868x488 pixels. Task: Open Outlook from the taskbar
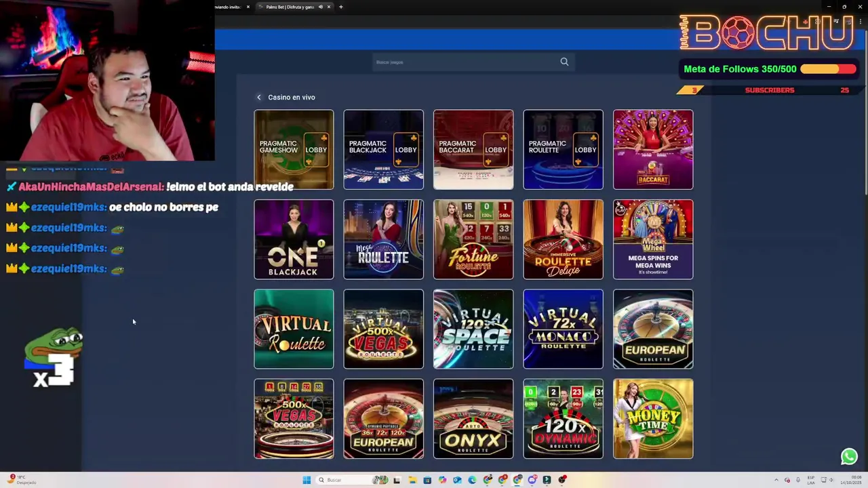(457, 480)
